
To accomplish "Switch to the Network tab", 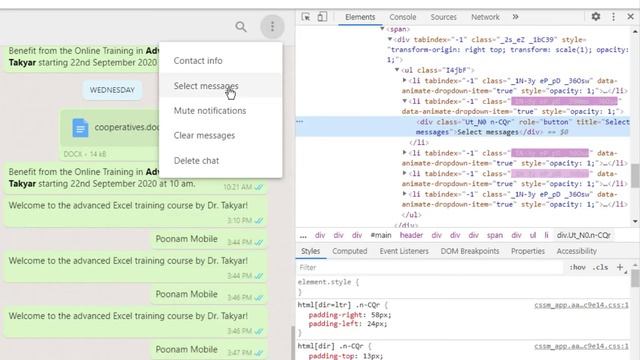I will [x=485, y=17].
